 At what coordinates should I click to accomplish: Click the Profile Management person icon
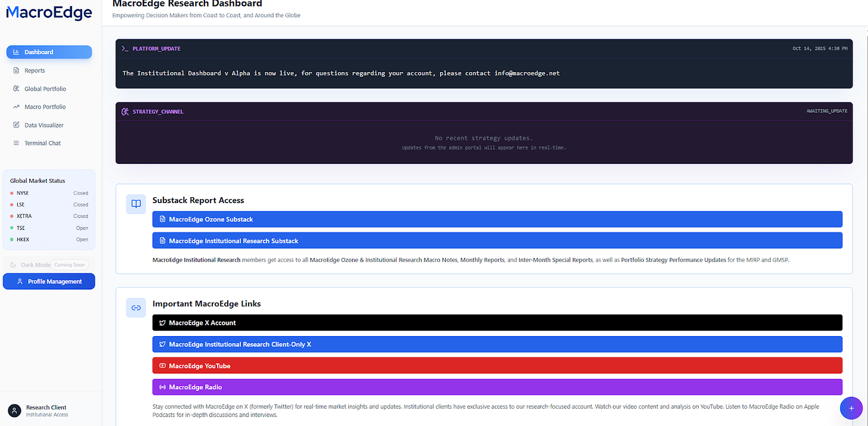(x=20, y=281)
